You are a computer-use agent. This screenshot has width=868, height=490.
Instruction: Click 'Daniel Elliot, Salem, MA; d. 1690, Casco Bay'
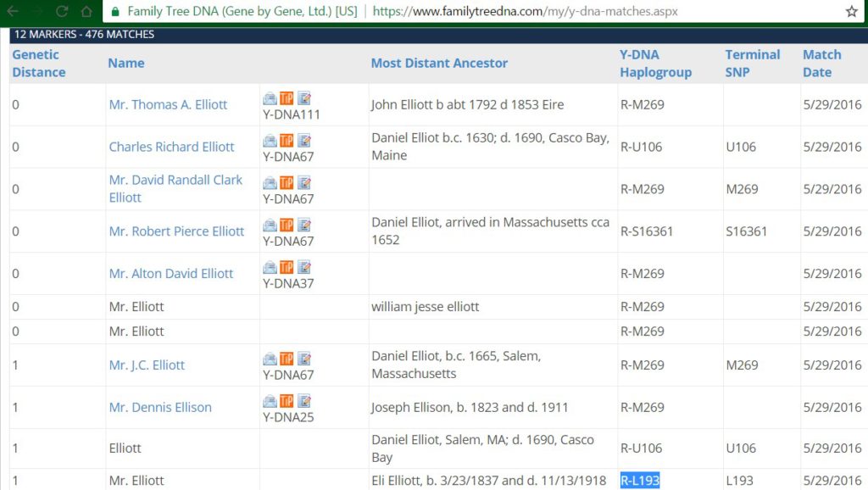pos(482,448)
